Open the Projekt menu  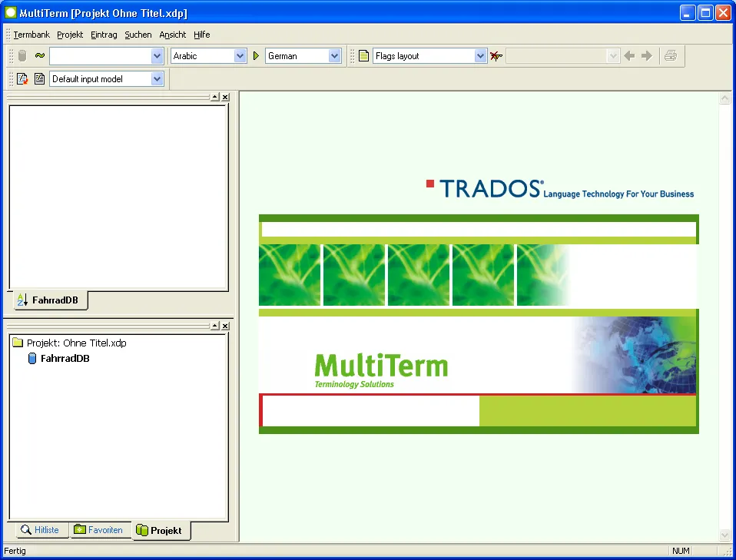pyautogui.click(x=70, y=35)
